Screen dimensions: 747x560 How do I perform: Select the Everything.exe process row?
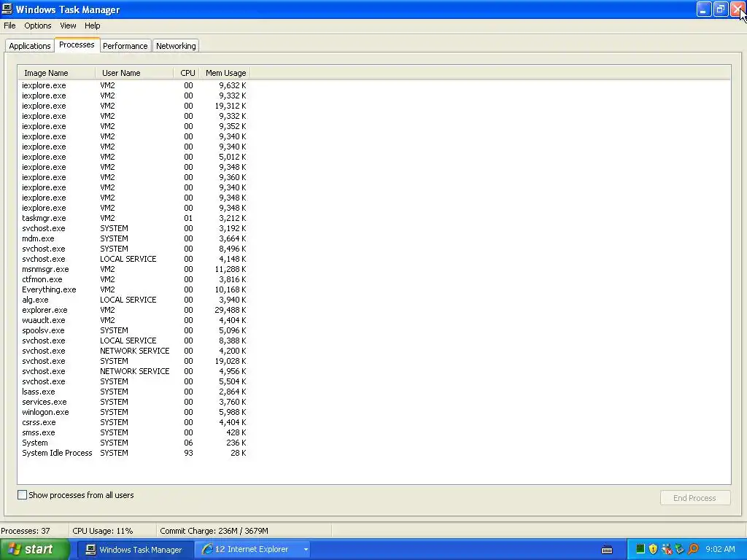[x=134, y=289]
